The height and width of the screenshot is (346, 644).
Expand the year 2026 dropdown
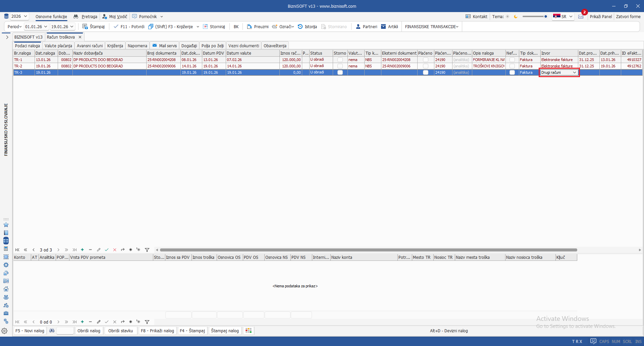[x=25, y=16]
